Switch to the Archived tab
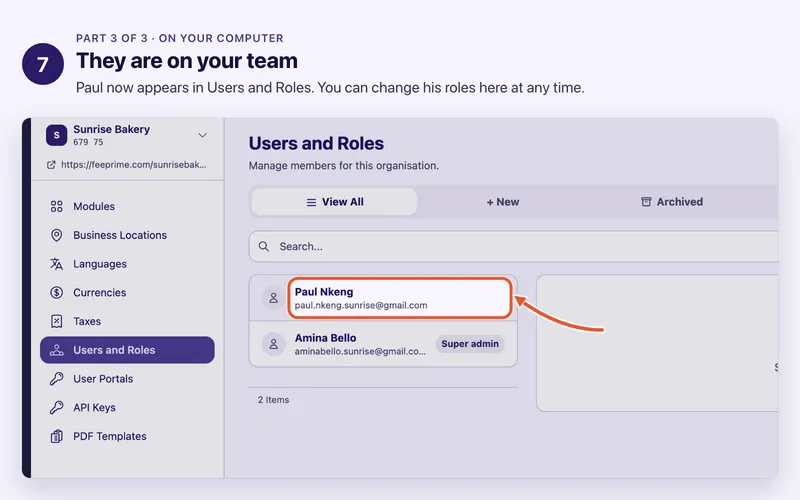Viewport: 800px width, 500px height. click(671, 202)
